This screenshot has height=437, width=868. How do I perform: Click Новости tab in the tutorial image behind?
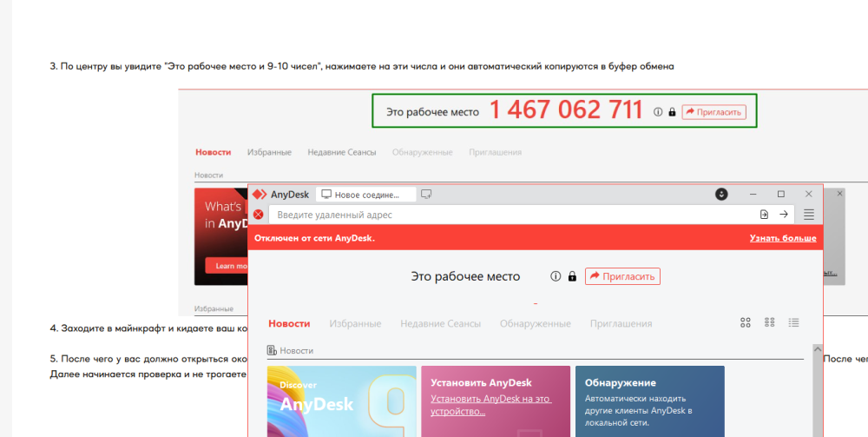(214, 152)
